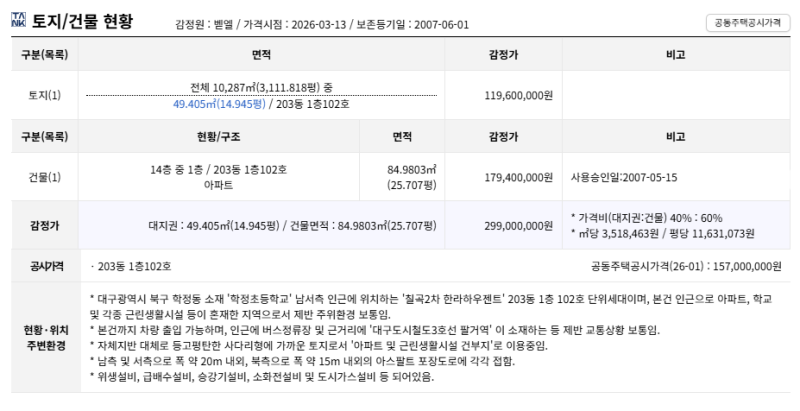Click the total appraisal value 299,000,000원
Screen dimensions: 800x411
[x=518, y=225]
